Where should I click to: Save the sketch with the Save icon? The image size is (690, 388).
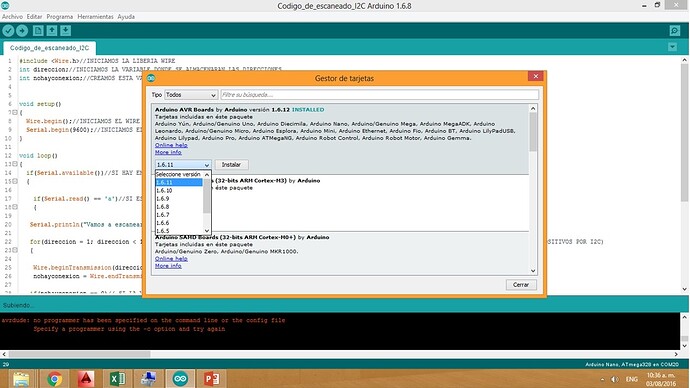pos(66,31)
